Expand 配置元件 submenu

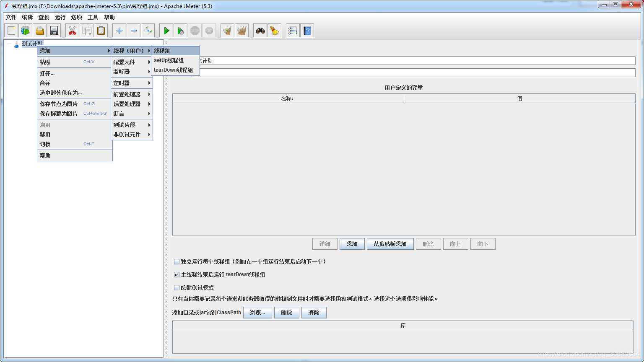tap(132, 62)
